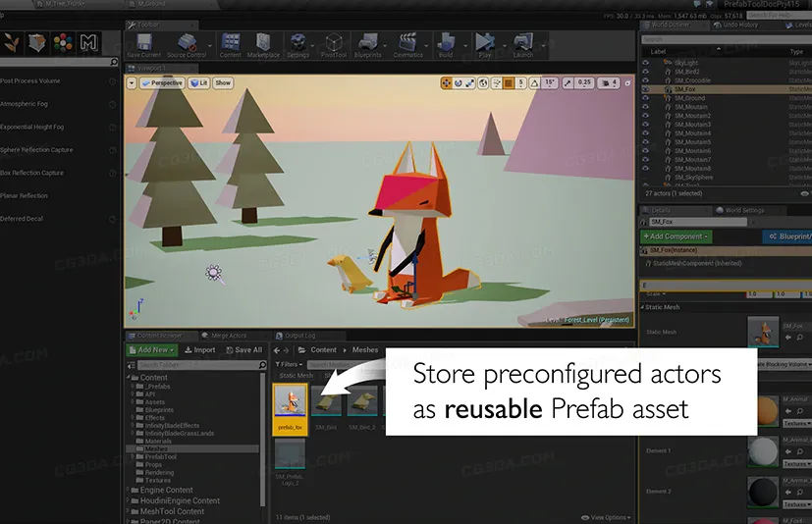The image size is (812, 524).
Task: Open the Lit view mode menu
Action: click(x=199, y=82)
